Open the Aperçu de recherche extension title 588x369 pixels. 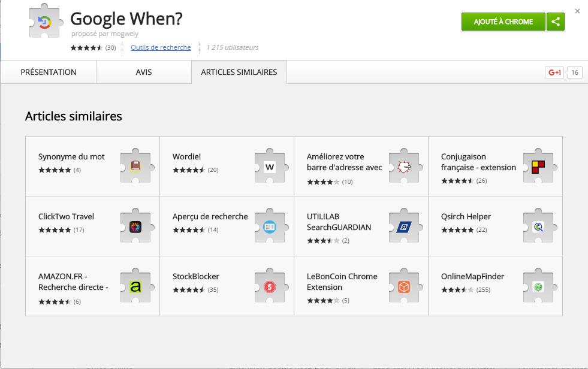click(x=210, y=217)
